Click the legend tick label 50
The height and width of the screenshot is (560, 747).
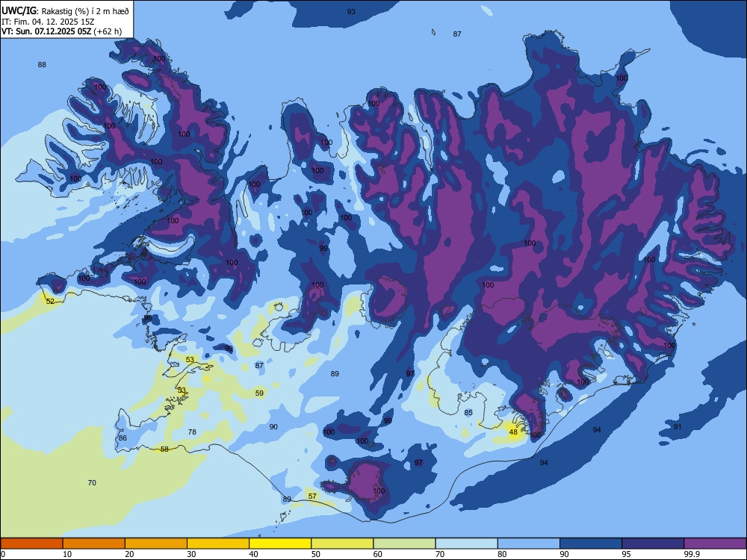point(316,554)
